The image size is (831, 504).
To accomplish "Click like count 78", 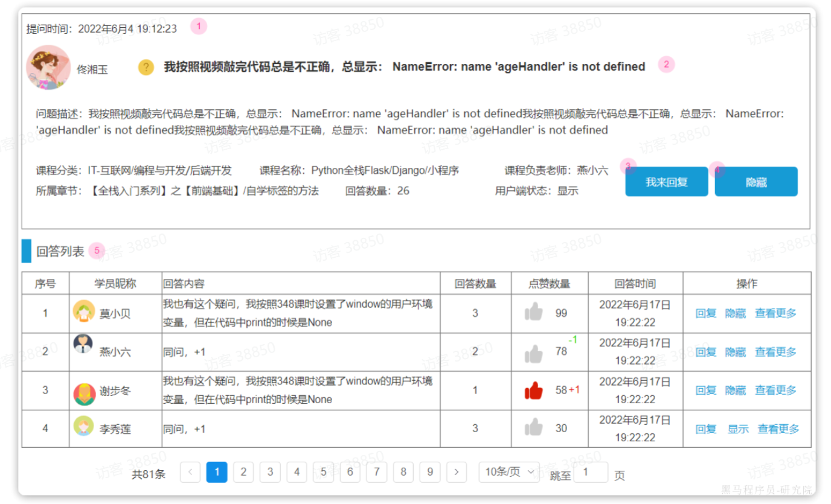I will pos(562,351).
